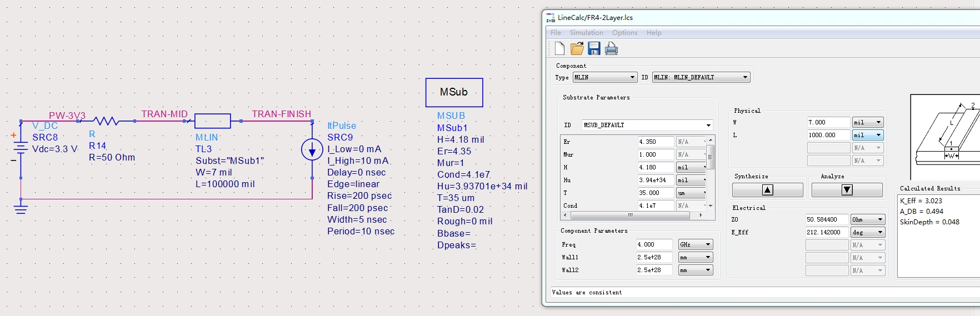Click the Wall2 field 2.5e+28

pyautogui.click(x=654, y=270)
